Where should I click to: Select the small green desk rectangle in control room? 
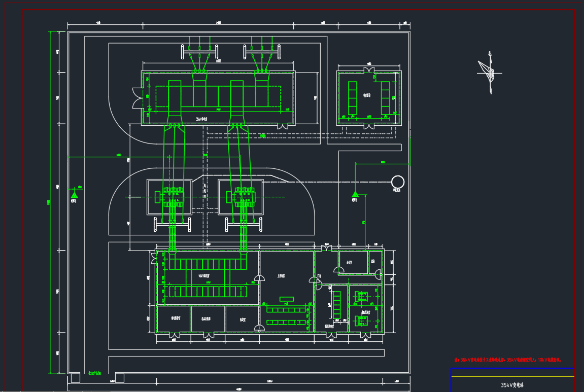tap(287, 298)
